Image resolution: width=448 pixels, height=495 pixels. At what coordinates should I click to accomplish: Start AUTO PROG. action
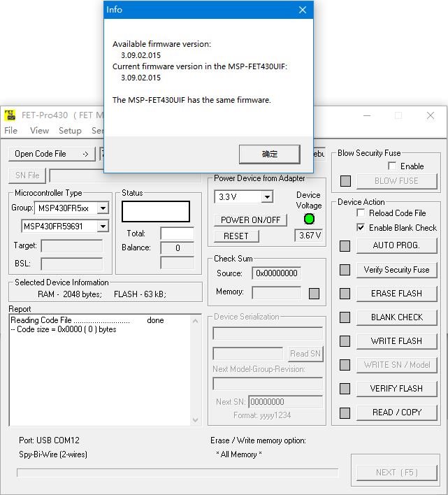tap(396, 245)
